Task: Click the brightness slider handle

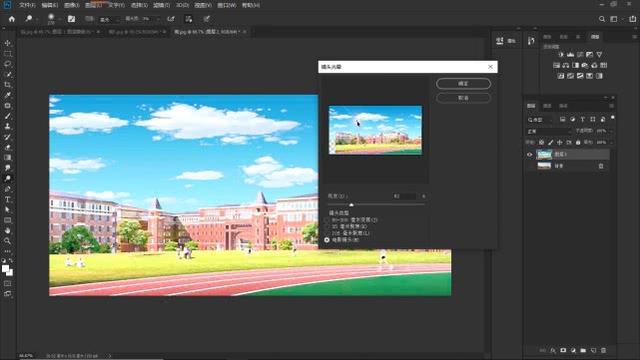Action: click(x=351, y=204)
